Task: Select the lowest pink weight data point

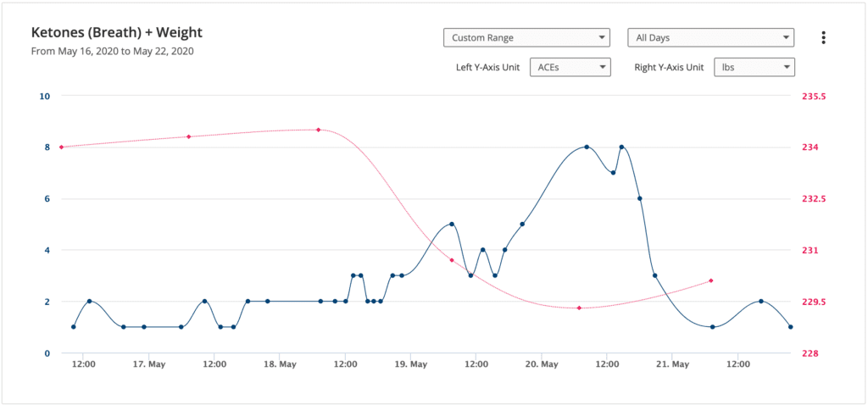Action: (x=579, y=308)
